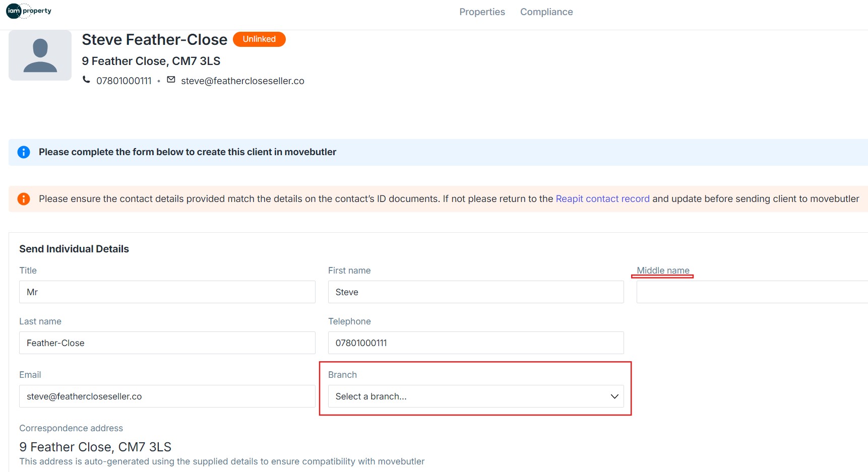
Task: Click the iam property logo
Action: click(x=29, y=11)
